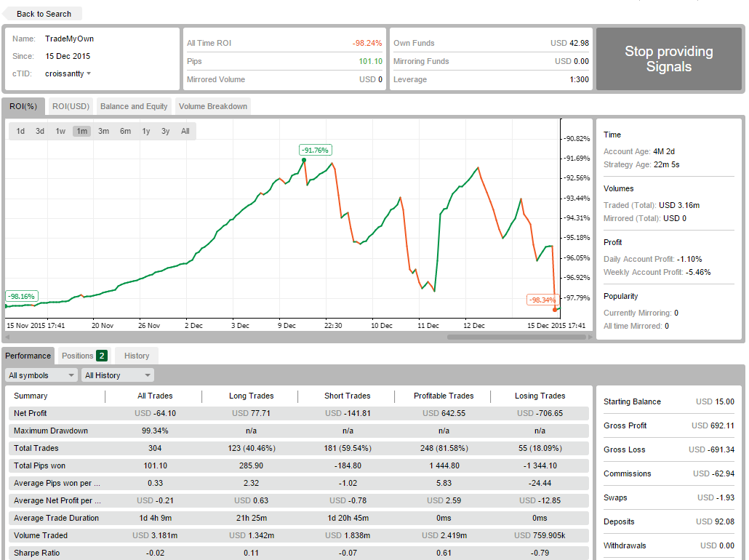Image resolution: width=749 pixels, height=560 pixels.
Task: Set chart range to 3y
Action: (x=165, y=131)
